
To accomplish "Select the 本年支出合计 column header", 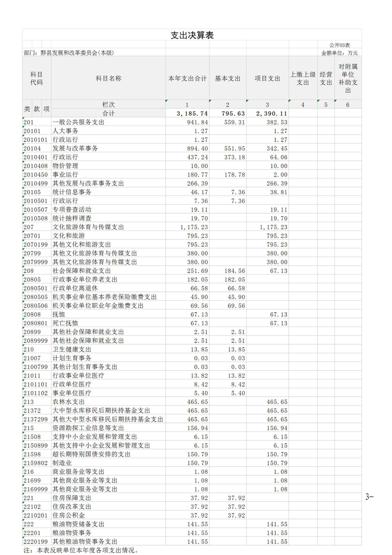I will coord(187,78).
